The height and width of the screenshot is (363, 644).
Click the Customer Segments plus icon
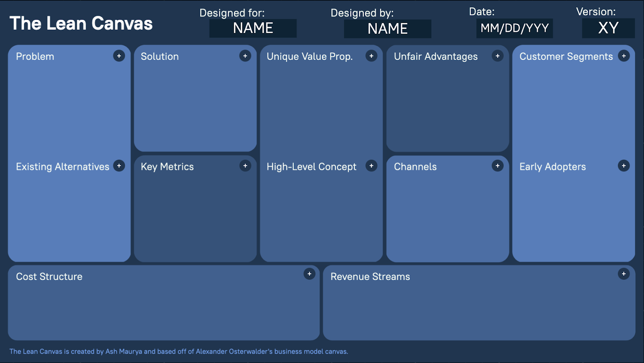click(x=624, y=56)
